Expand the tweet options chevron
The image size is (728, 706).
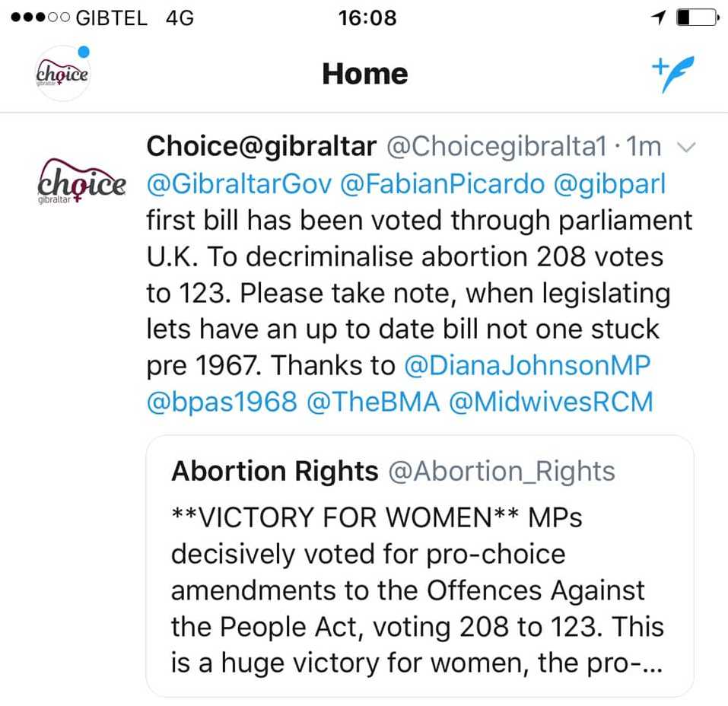point(685,148)
